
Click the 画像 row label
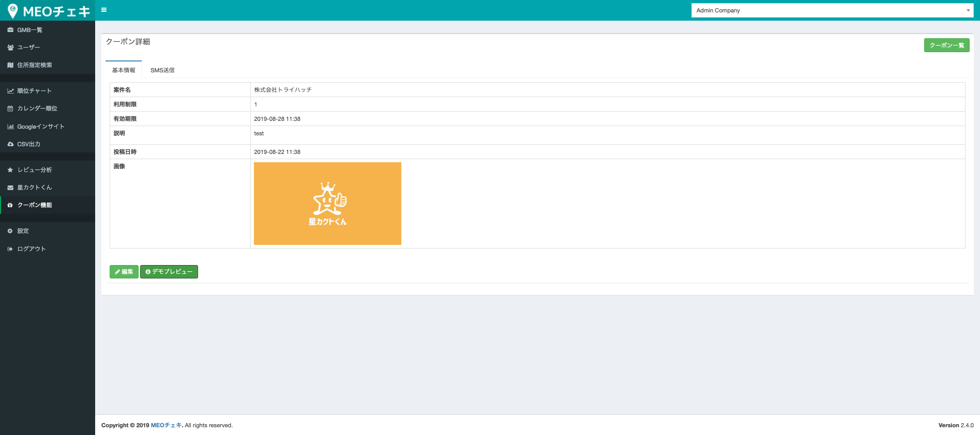119,166
